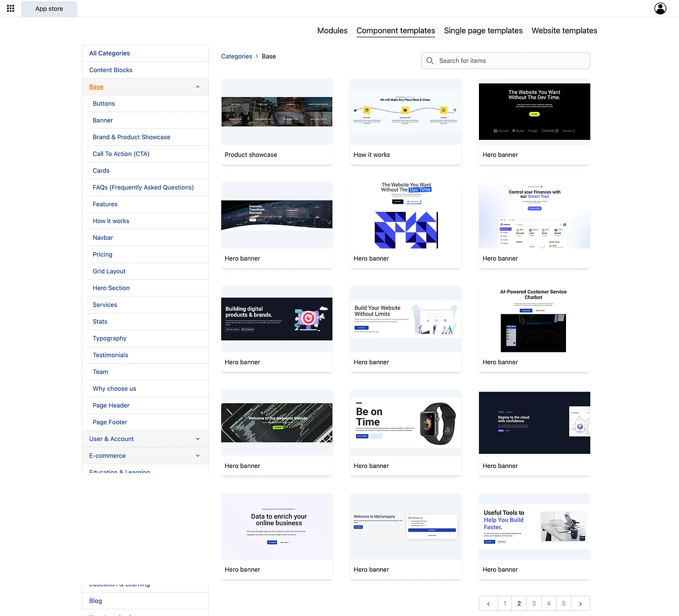Image resolution: width=679 pixels, height=616 pixels.
Task: Expand the User & Account category
Action: [197, 439]
